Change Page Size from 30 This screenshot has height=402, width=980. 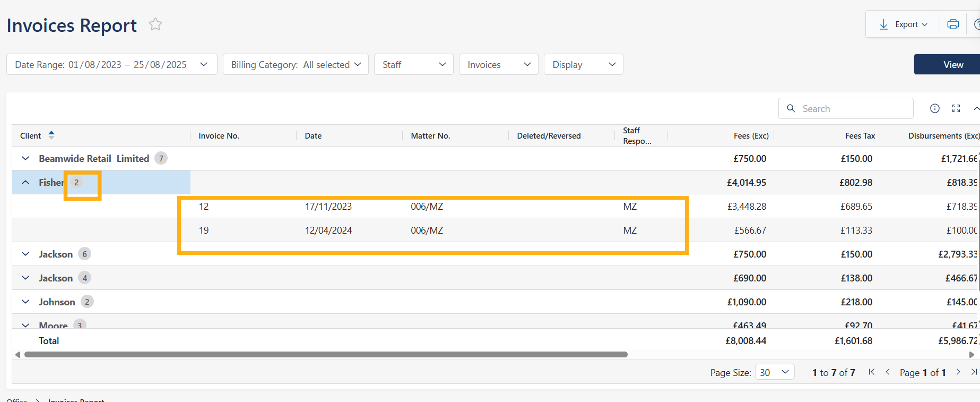[x=774, y=372]
